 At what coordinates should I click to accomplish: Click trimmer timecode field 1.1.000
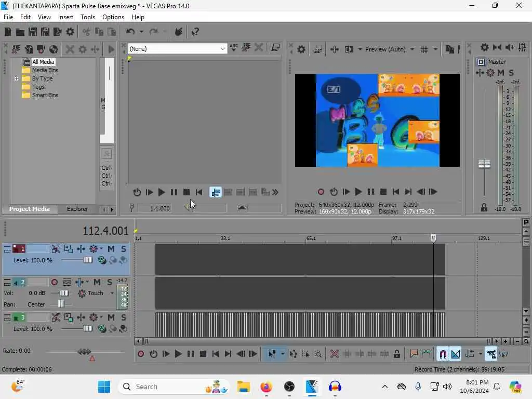[x=160, y=208]
